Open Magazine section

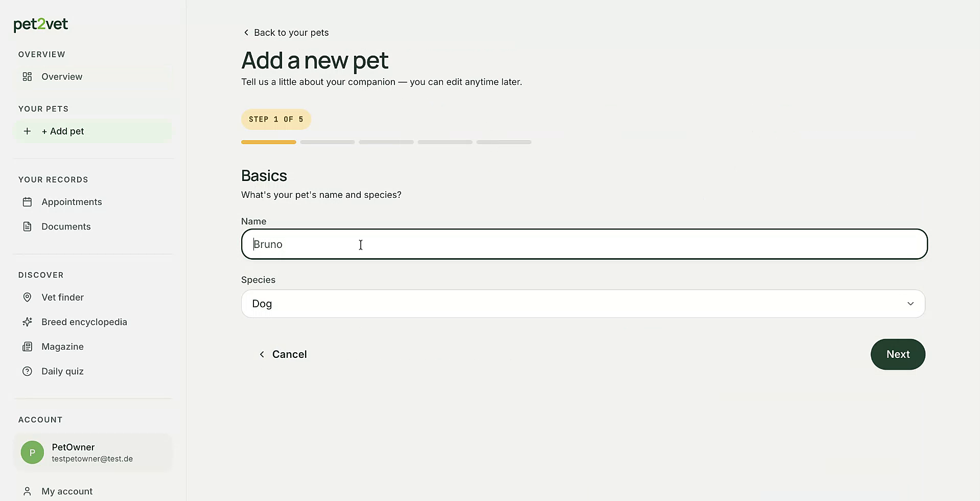click(x=93, y=347)
